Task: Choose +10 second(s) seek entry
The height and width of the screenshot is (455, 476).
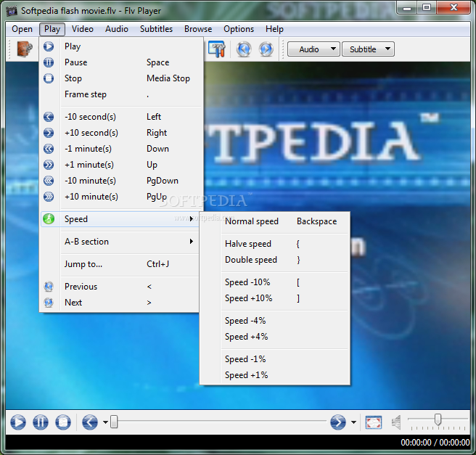Action: [121, 133]
